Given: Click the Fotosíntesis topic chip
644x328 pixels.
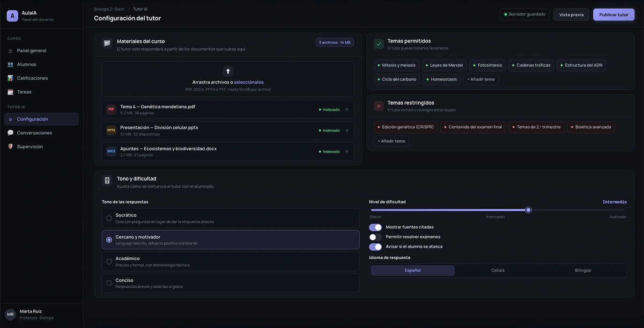Looking at the screenshot, I should point(487,65).
